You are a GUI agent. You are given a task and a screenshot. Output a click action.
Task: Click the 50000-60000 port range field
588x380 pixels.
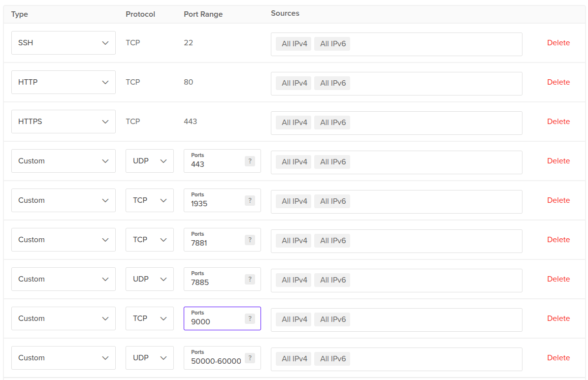pyautogui.click(x=216, y=361)
